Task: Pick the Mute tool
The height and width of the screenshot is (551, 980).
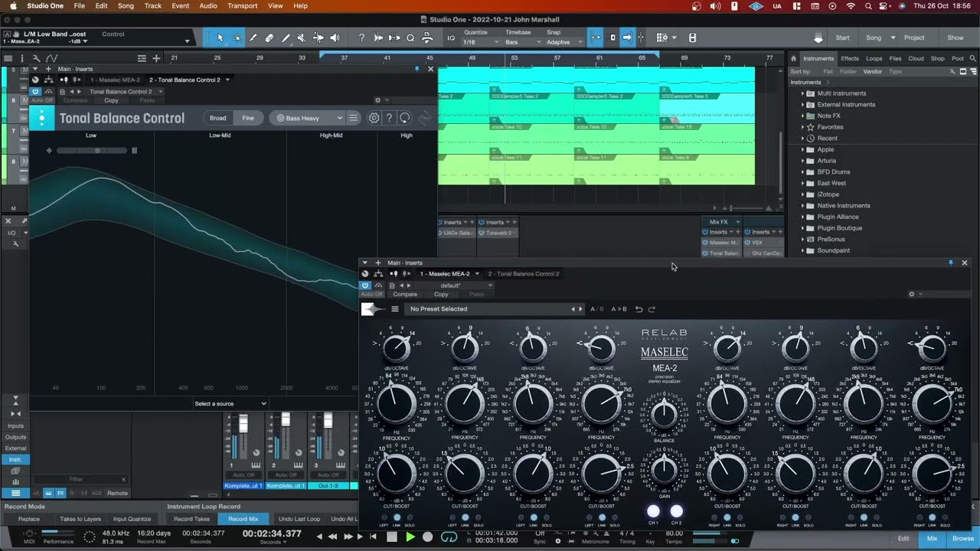Action: pos(302,37)
